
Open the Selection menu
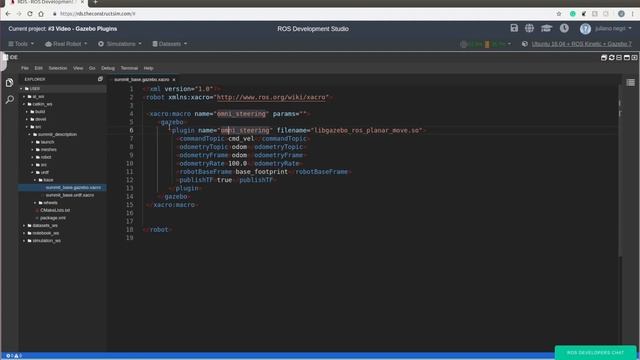[58, 68]
